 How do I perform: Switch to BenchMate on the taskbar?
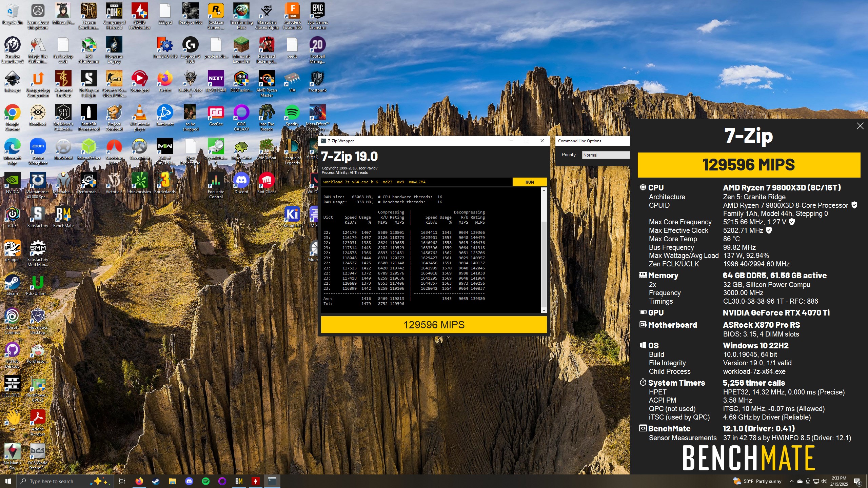239,481
